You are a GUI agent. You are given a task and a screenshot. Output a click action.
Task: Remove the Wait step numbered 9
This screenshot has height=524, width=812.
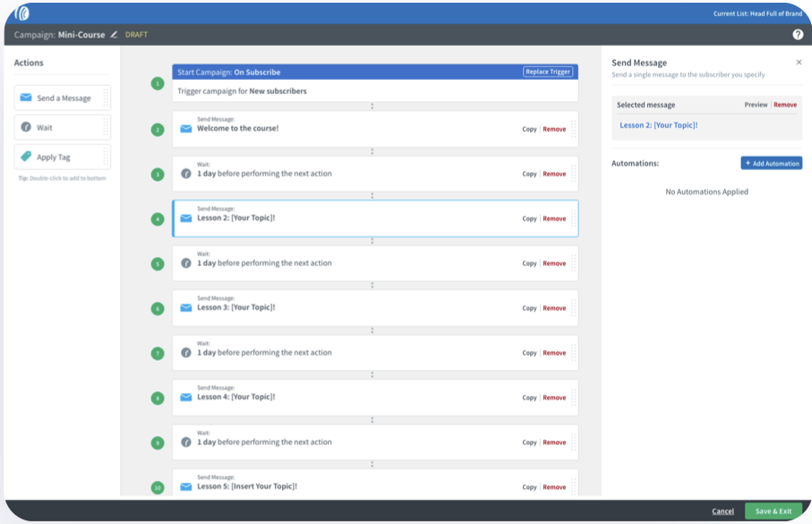click(x=554, y=442)
